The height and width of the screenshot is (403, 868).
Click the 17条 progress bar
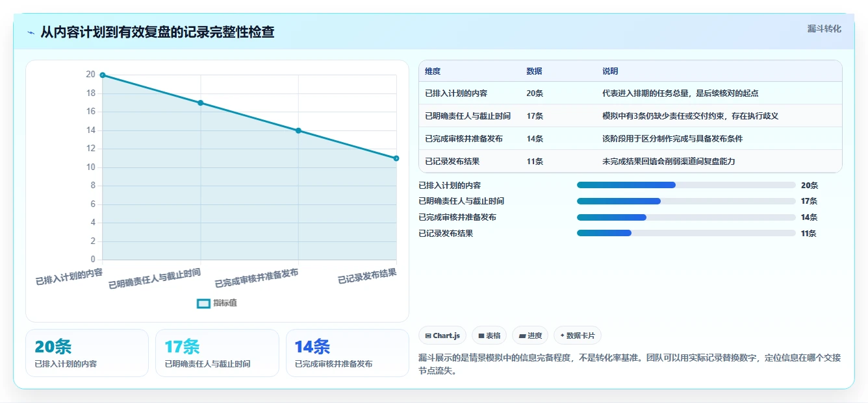pyautogui.click(x=686, y=201)
